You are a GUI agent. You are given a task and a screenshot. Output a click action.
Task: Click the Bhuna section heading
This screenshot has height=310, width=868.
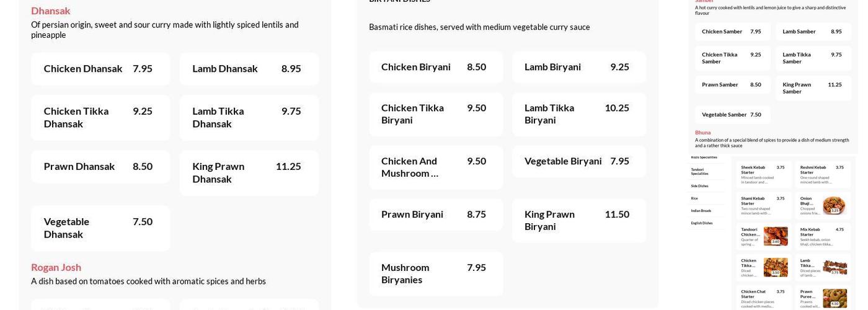click(x=702, y=133)
